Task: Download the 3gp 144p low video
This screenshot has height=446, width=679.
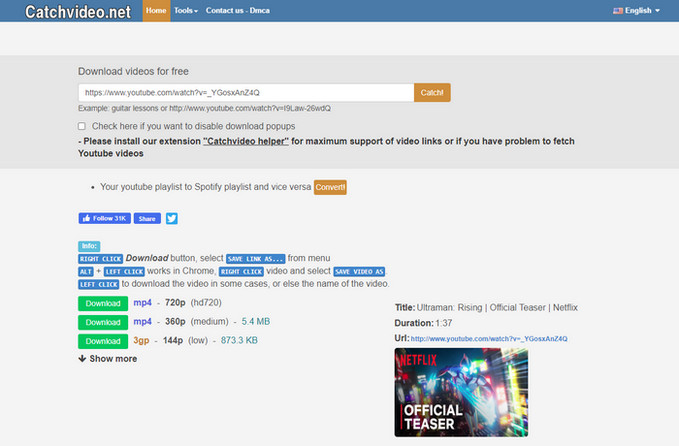Action: [103, 341]
